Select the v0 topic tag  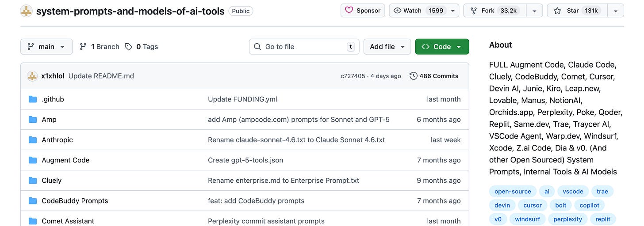tap(498, 218)
